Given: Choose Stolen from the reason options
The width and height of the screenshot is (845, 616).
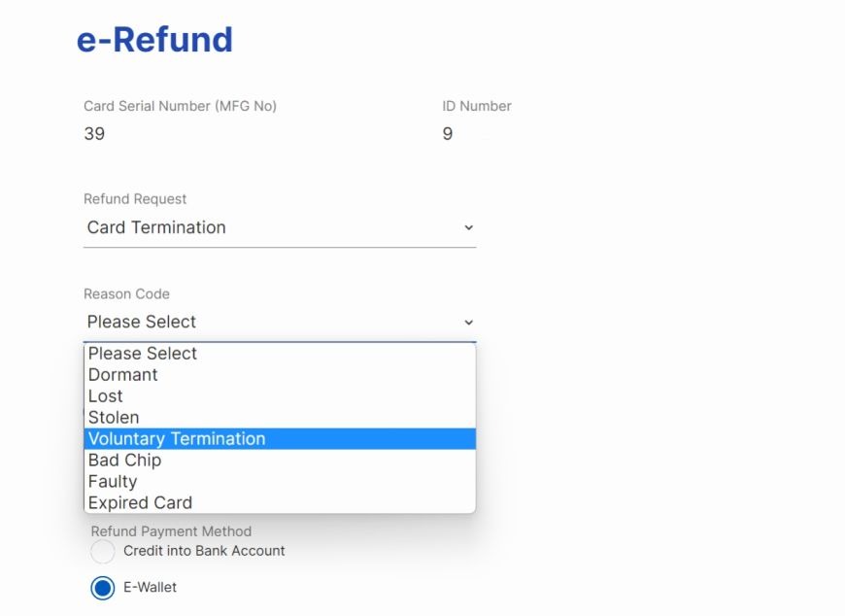Looking at the screenshot, I should pyautogui.click(x=114, y=418).
